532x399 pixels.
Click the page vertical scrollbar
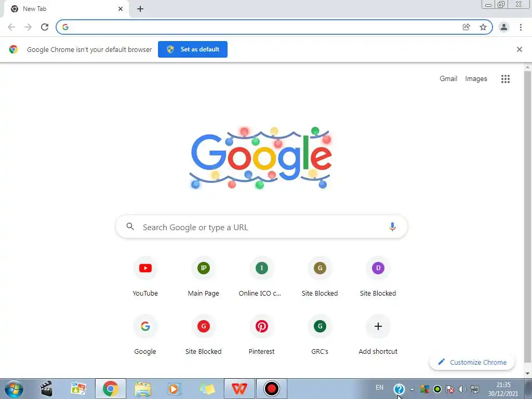pos(527,217)
